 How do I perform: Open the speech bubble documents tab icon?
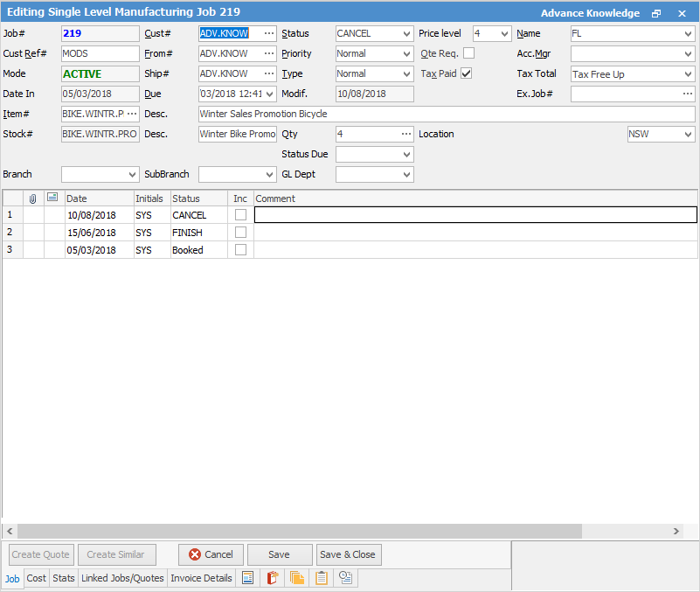[346, 578]
